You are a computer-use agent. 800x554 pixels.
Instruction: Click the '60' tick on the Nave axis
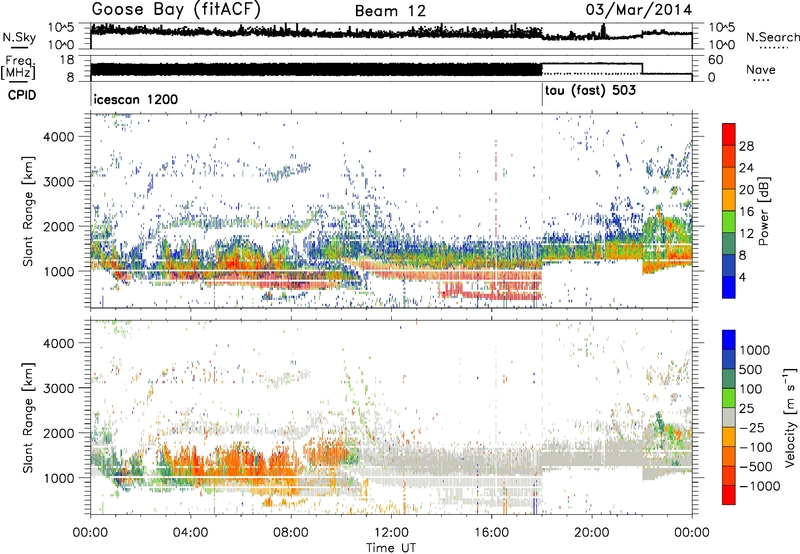point(716,60)
